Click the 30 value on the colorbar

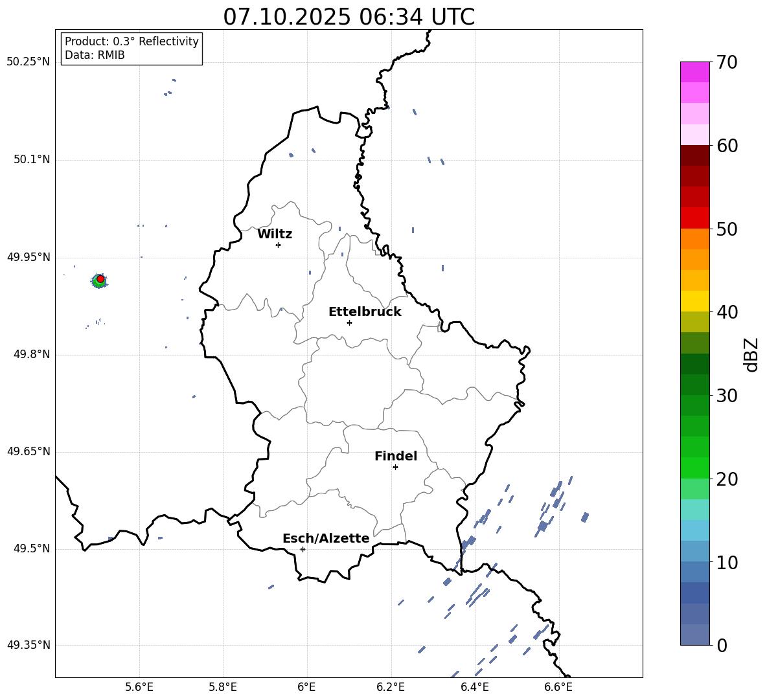[727, 396]
